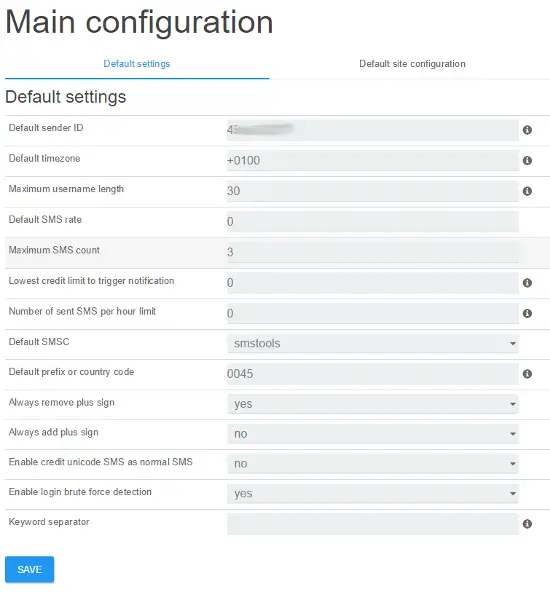Show info tooltip for Default timezone
The height and width of the screenshot is (592, 550).
(527, 161)
